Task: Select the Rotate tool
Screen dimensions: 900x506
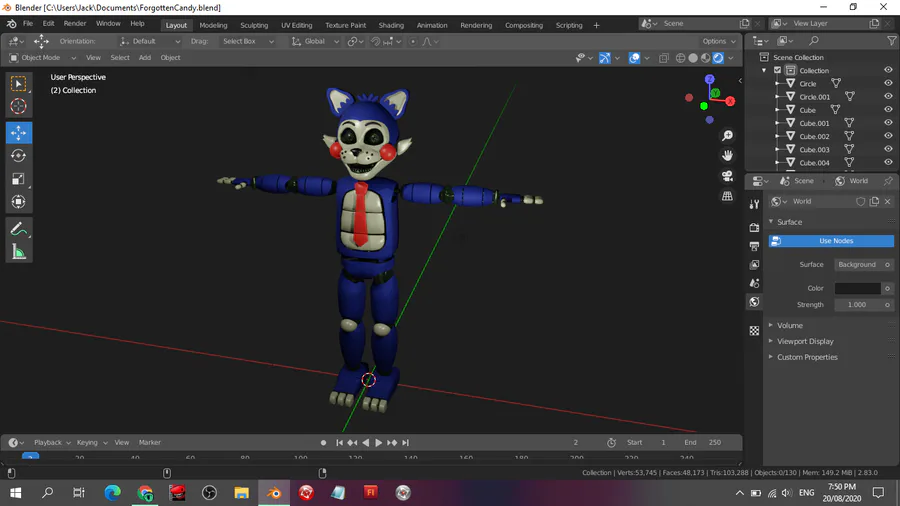Action: tap(18, 155)
